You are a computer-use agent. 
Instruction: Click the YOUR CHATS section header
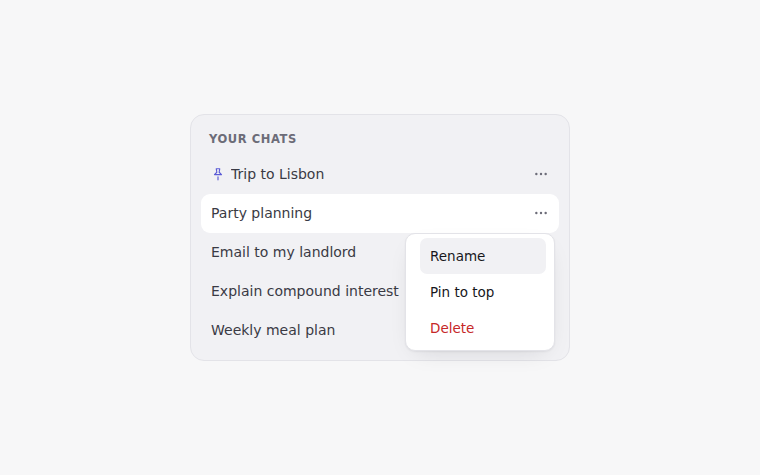[253, 139]
